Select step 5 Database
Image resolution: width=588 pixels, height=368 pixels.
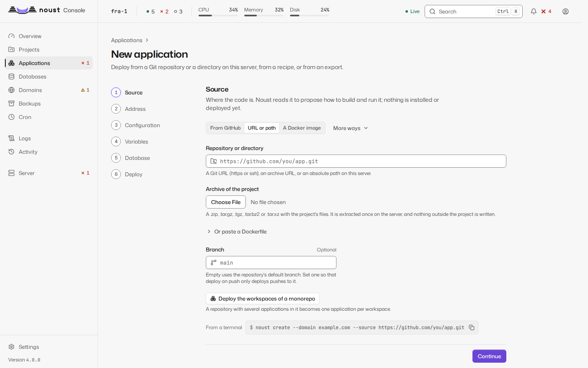pos(131,158)
